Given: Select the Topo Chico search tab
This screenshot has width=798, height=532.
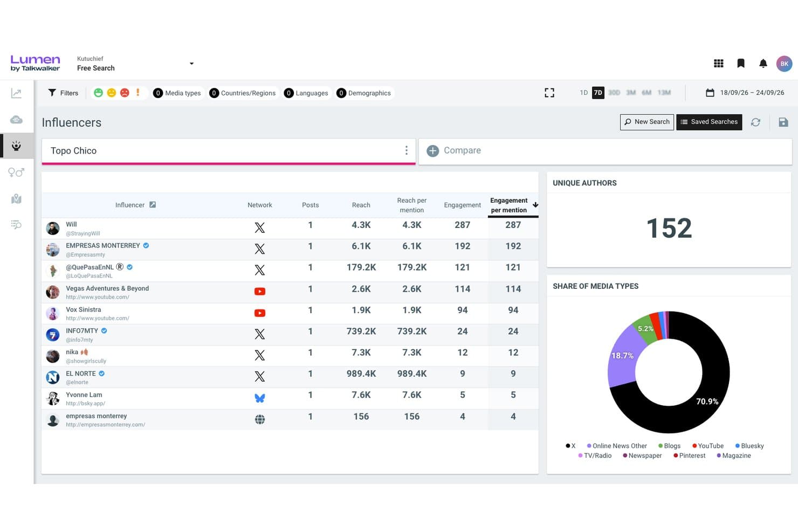Looking at the screenshot, I should tap(228, 151).
